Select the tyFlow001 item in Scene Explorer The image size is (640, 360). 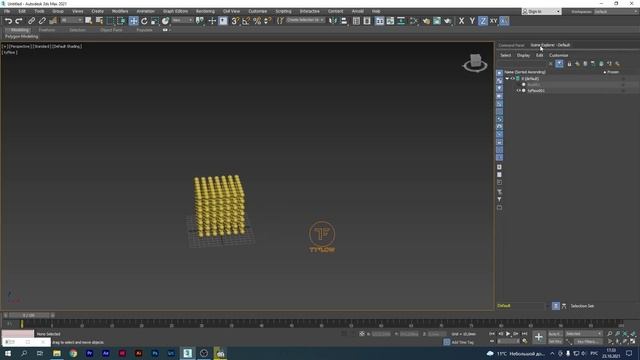536,91
